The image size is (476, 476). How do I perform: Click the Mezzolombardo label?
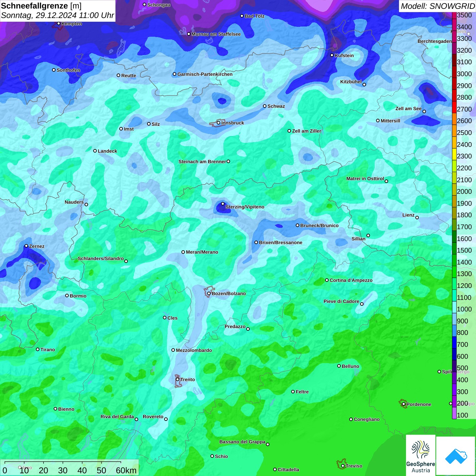tap(194, 350)
